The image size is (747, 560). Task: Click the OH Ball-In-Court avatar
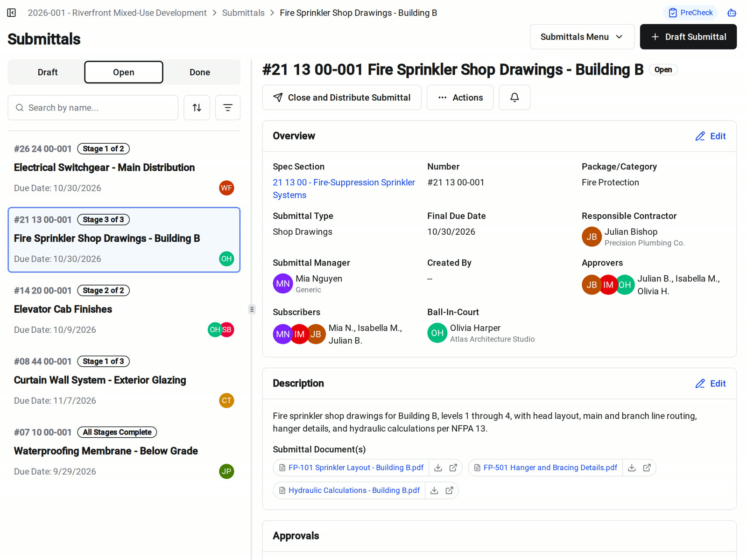pos(437,333)
